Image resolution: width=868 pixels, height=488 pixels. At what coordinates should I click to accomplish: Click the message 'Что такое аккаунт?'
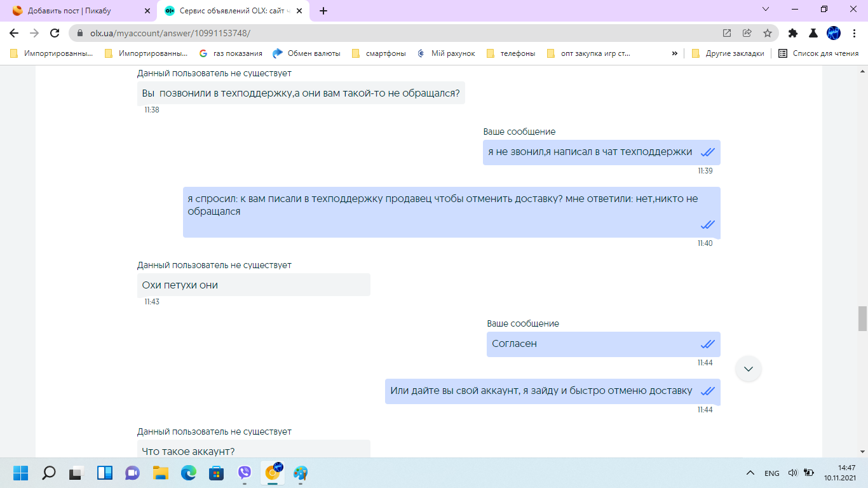click(254, 449)
